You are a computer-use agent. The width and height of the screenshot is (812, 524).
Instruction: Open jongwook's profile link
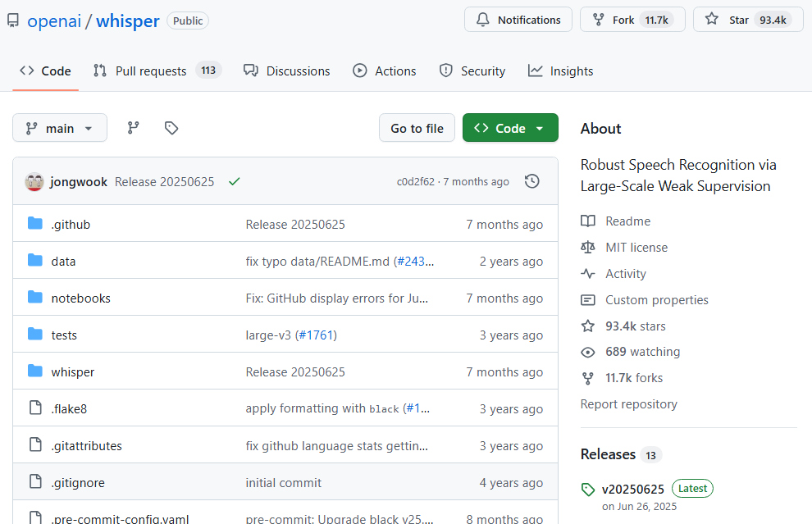(x=79, y=182)
